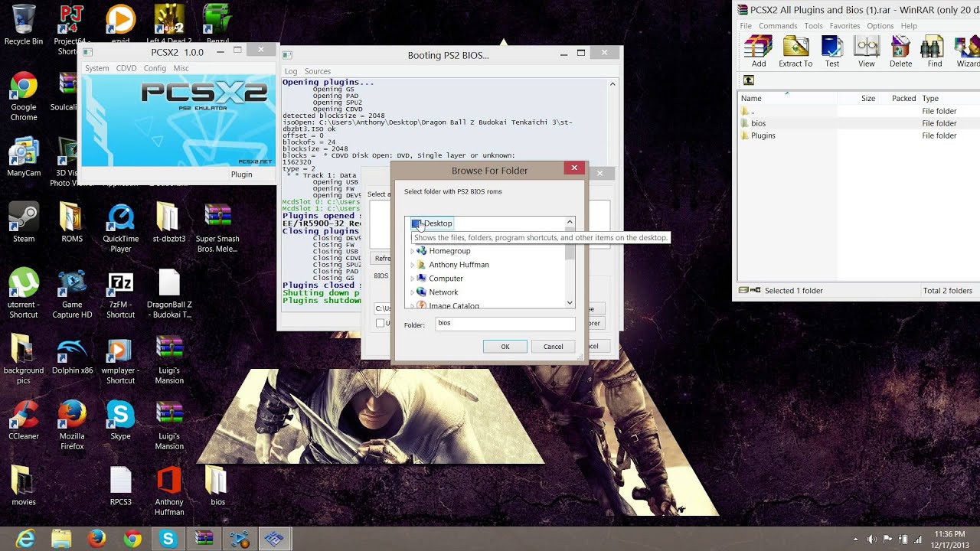Open the Log menu in console window
The height and width of the screenshot is (551, 980).
291,71
